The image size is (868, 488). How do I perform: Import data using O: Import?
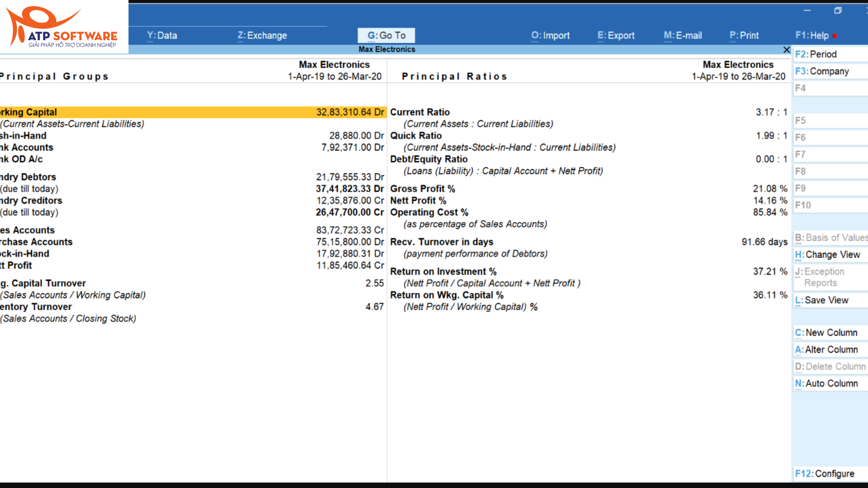[x=551, y=35]
